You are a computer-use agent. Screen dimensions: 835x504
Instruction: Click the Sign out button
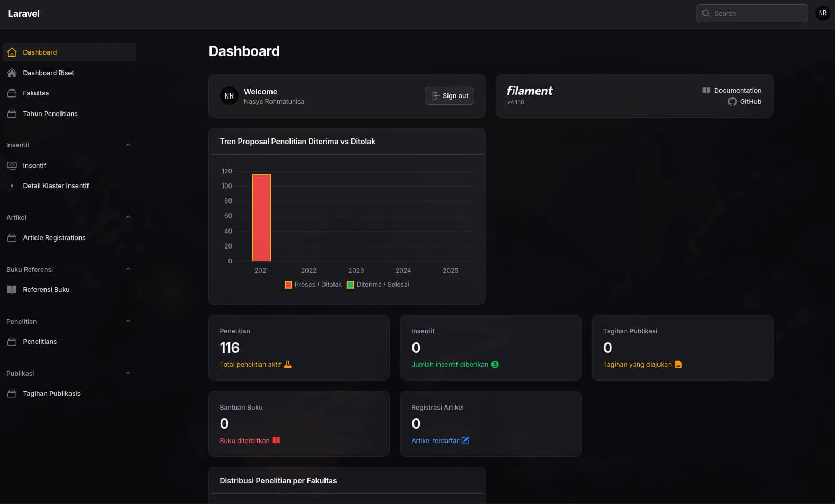pos(450,96)
